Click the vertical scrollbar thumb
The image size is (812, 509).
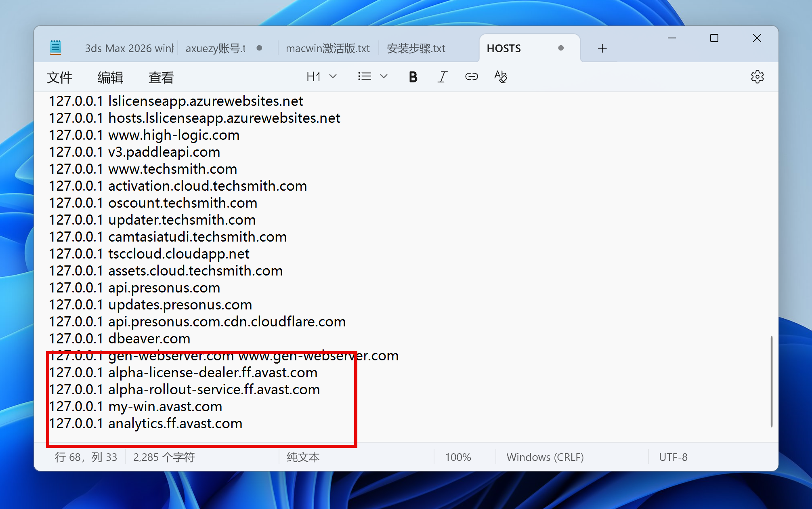click(x=771, y=381)
